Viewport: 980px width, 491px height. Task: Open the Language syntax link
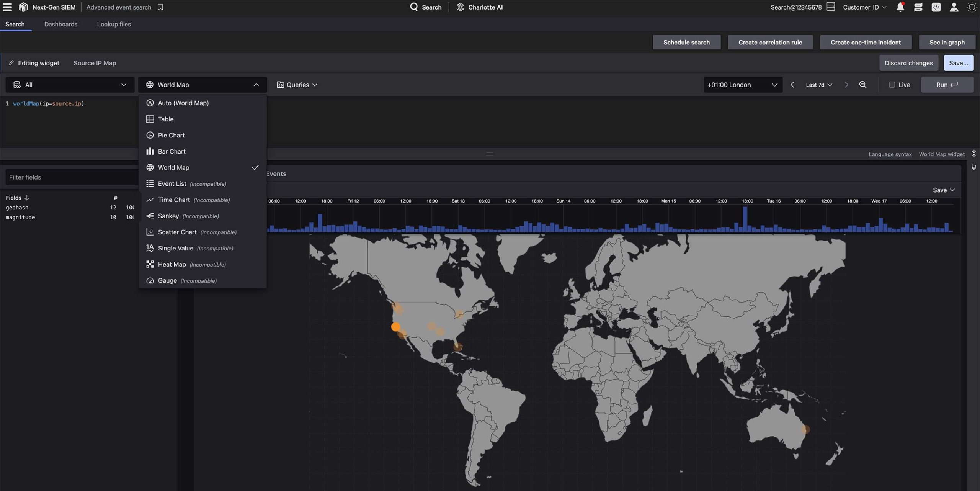(890, 154)
